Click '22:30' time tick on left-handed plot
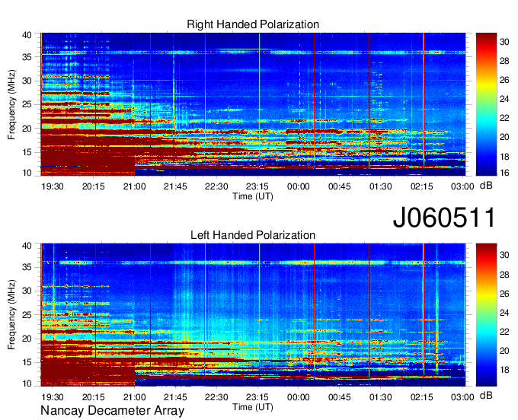 click(x=216, y=397)
